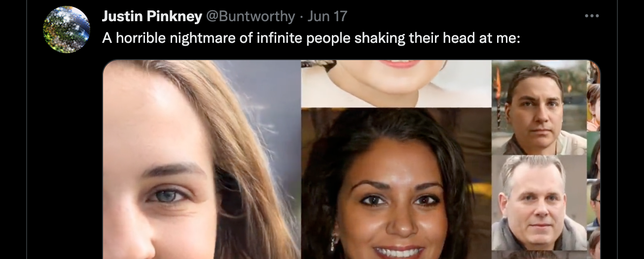Click Justin Pinkney's sparkly profile avatar
Image resolution: width=644 pixels, height=259 pixels.
point(67,30)
